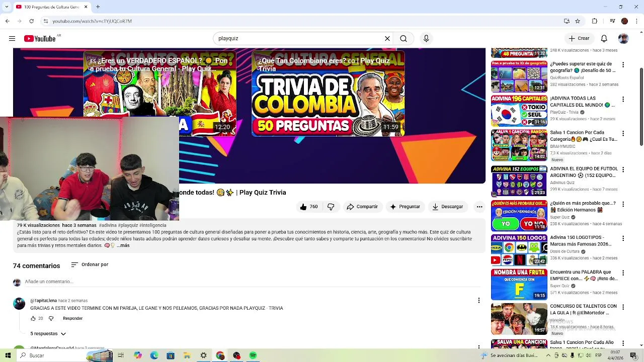This screenshot has width=644, height=362.
Task: Open a new browser tab
Action: pyautogui.click(x=98, y=7)
